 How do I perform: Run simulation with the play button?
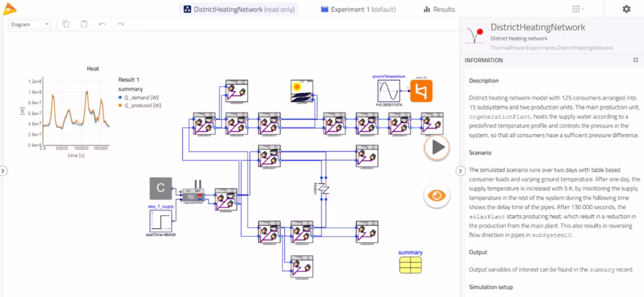coord(437,147)
